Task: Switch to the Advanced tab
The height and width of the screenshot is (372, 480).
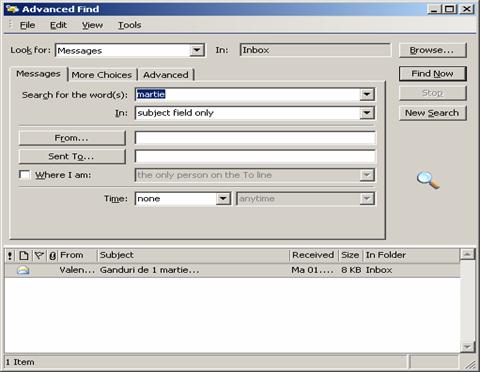Action: [166, 75]
